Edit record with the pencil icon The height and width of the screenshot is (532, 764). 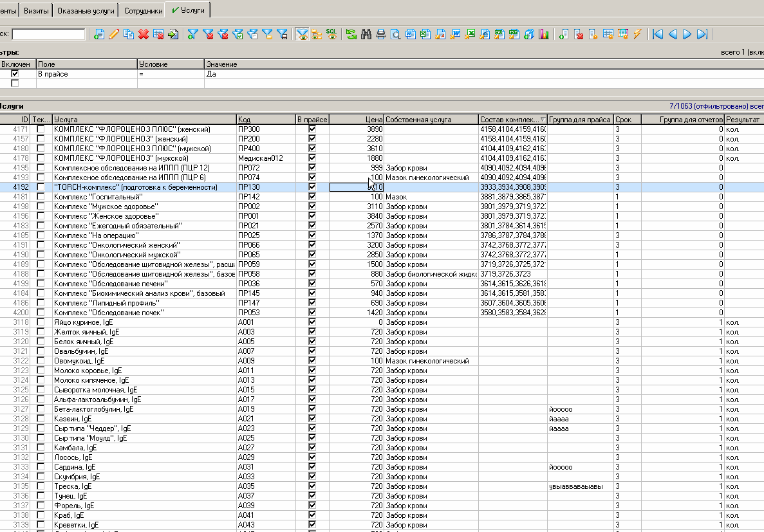coord(114,35)
